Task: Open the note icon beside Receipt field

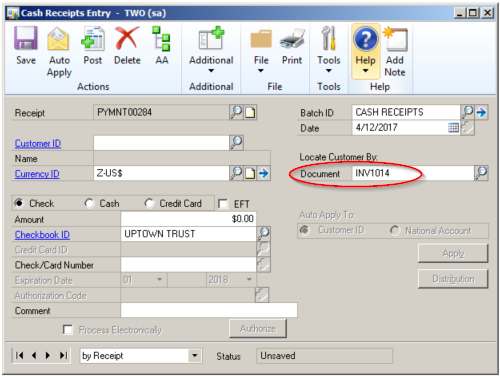Action: pyautogui.click(x=250, y=112)
